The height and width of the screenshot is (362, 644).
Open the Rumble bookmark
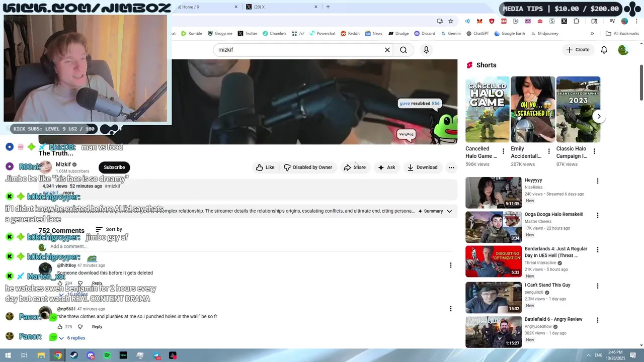coord(192,34)
